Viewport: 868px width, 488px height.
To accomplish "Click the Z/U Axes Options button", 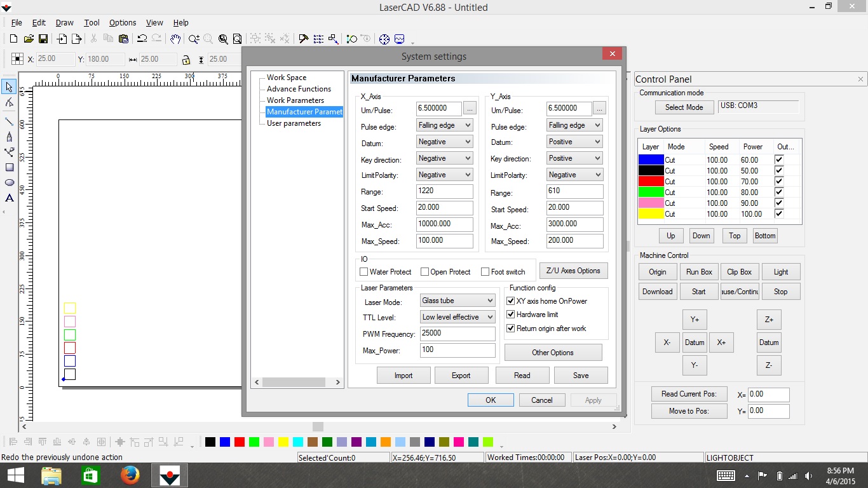I will pyautogui.click(x=573, y=271).
